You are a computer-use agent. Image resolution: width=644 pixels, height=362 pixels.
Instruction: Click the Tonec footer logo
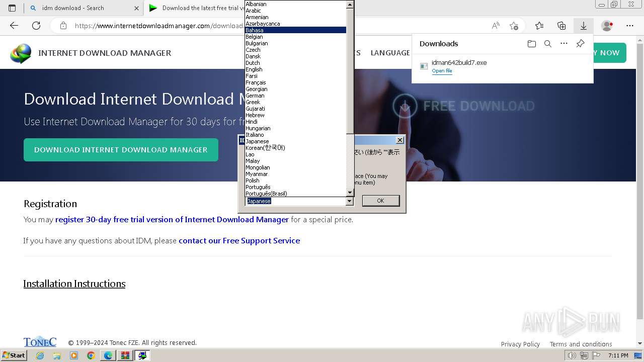click(x=40, y=342)
